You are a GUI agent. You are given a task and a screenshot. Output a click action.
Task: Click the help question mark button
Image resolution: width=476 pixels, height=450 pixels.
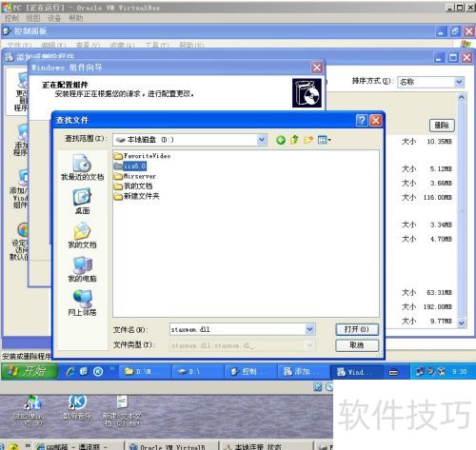click(x=362, y=120)
